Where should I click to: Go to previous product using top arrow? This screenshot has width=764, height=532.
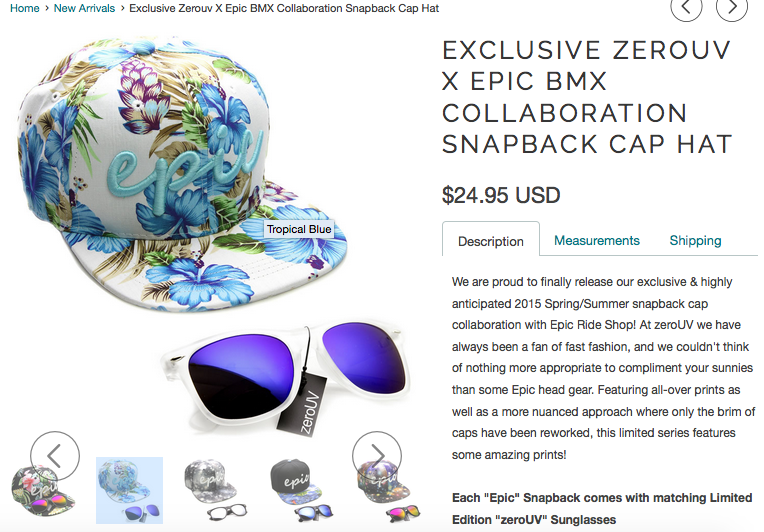[x=686, y=7]
